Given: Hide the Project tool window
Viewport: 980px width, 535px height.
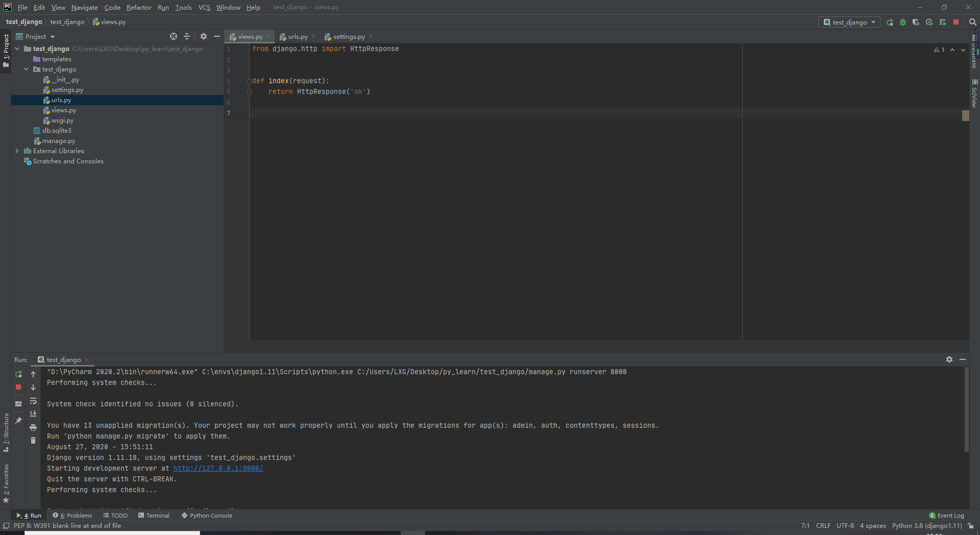Looking at the screenshot, I should pyautogui.click(x=217, y=36).
